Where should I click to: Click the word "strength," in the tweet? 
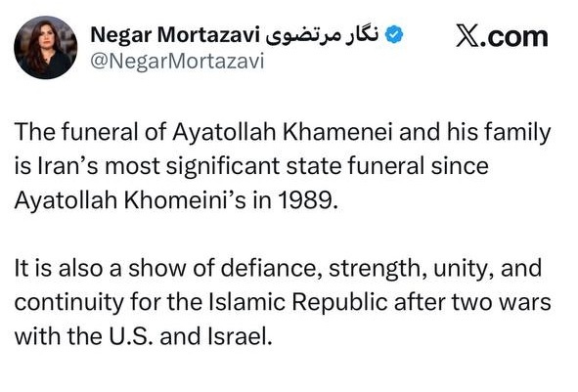pyautogui.click(x=378, y=269)
